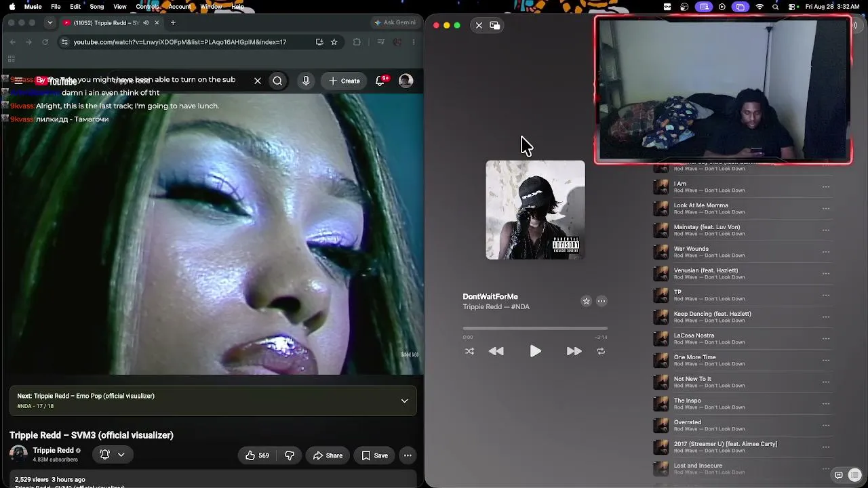Open the File menu in menu bar
The image size is (868, 488).
[56, 7]
